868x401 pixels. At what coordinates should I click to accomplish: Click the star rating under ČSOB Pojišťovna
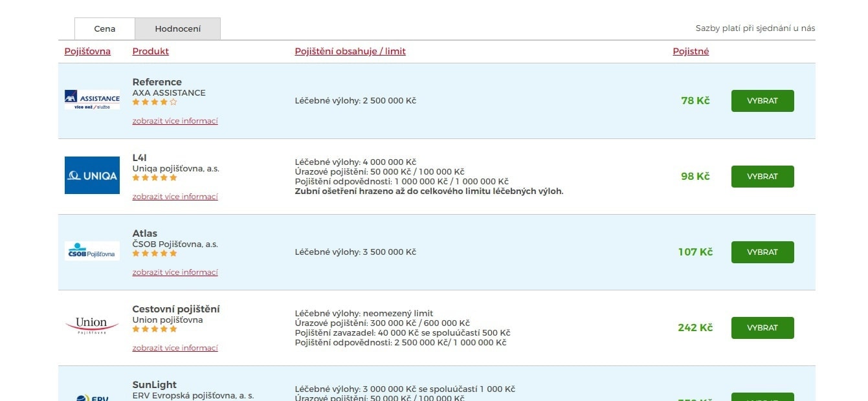pyautogui.click(x=155, y=254)
